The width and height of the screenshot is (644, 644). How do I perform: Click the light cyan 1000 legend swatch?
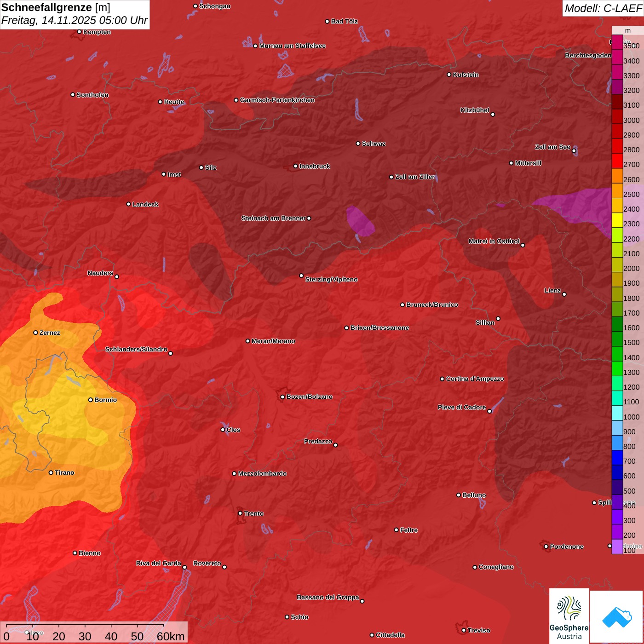coord(617,413)
